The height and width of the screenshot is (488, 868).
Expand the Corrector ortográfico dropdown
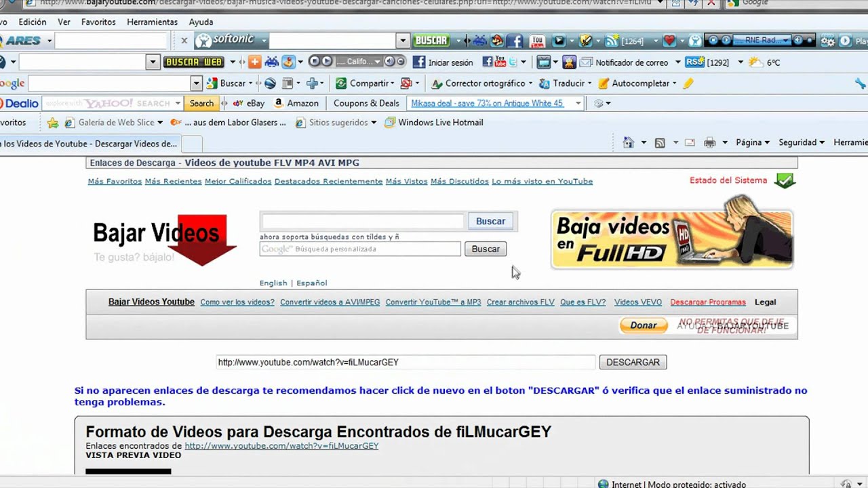531,83
